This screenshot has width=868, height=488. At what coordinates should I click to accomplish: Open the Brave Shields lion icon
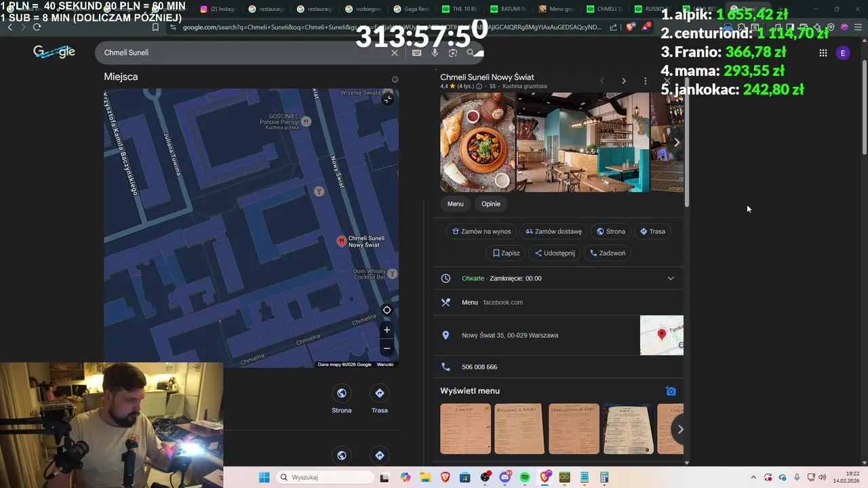631,27
